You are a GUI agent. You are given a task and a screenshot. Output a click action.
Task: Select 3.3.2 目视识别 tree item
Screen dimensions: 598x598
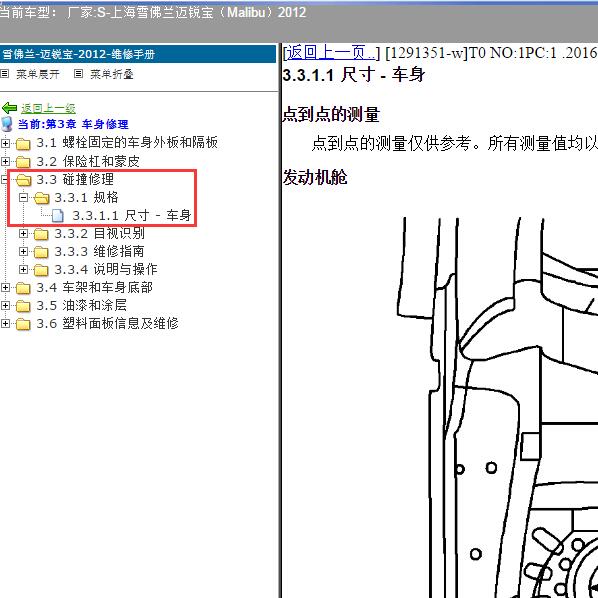coord(100,233)
